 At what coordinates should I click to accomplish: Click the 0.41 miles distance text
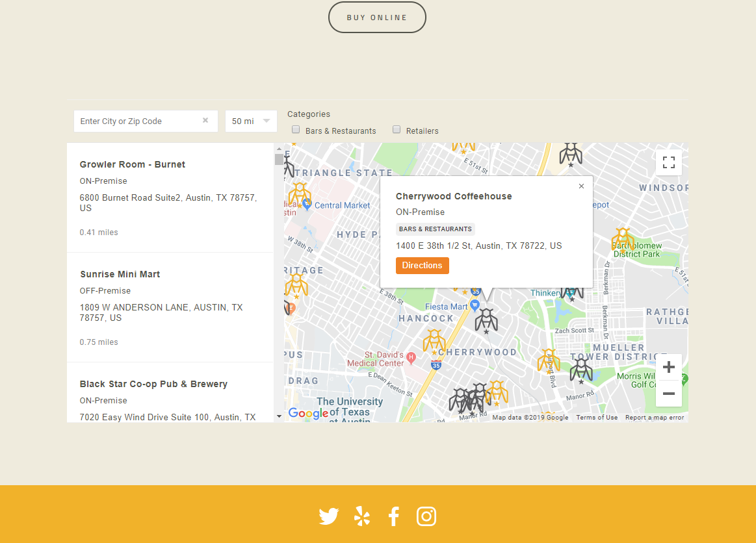pyautogui.click(x=99, y=233)
